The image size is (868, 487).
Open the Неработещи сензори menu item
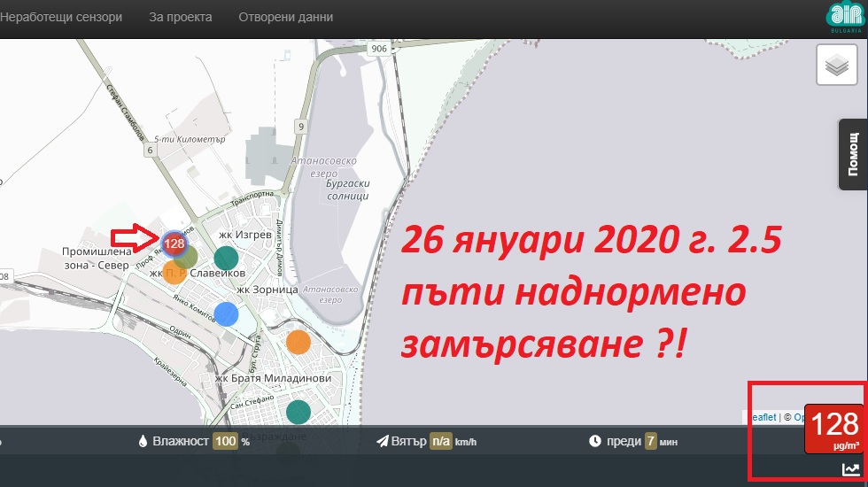[61, 17]
